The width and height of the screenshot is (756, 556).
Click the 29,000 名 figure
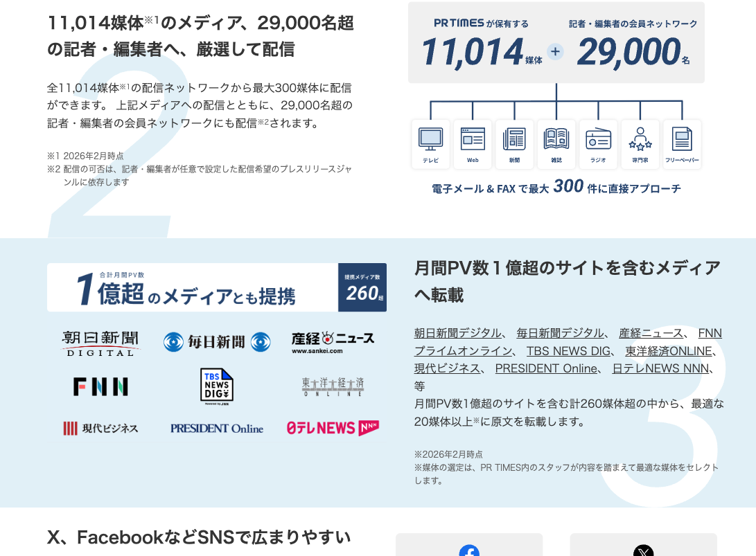pyautogui.click(x=633, y=52)
